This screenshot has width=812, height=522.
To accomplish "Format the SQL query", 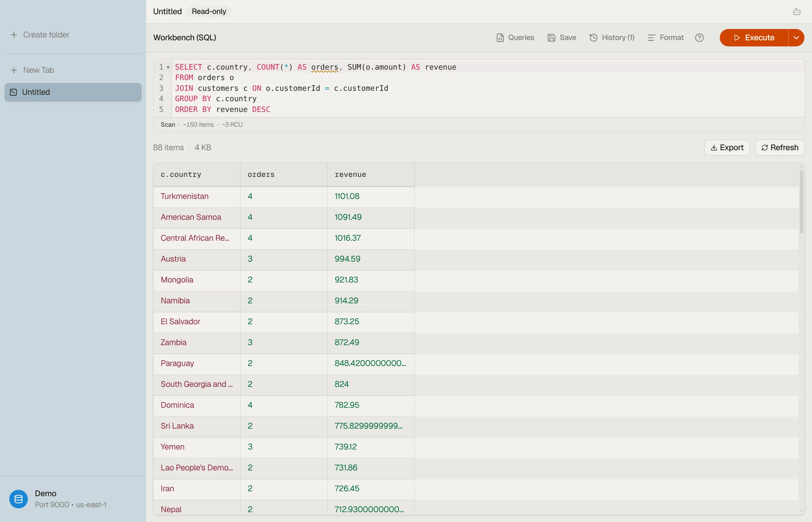I will coord(665,38).
